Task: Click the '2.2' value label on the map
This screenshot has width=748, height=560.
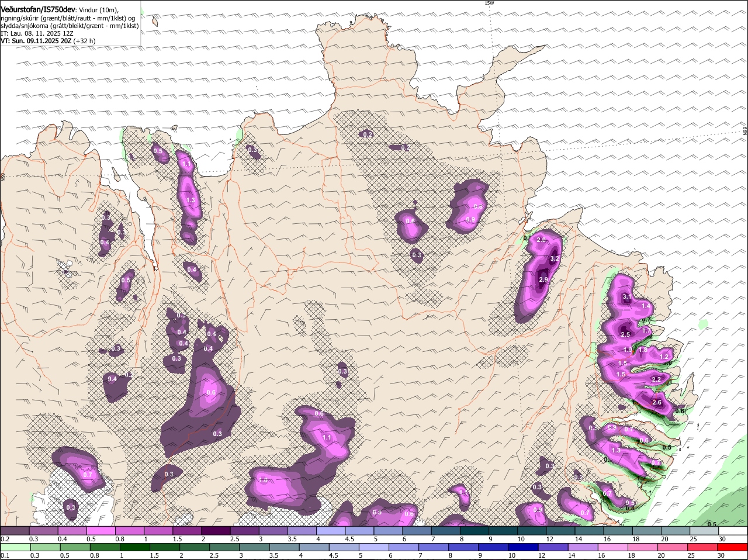Action: [656, 379]
